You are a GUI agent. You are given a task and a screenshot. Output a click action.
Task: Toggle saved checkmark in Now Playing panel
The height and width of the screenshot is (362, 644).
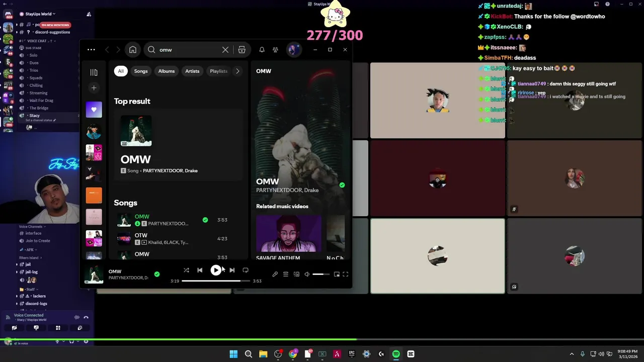pyautogui.click(x=342, y=185)
